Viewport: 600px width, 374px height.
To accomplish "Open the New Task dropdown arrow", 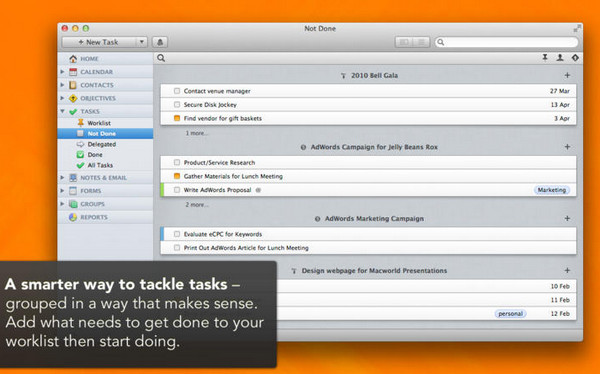I will point(142,42).
